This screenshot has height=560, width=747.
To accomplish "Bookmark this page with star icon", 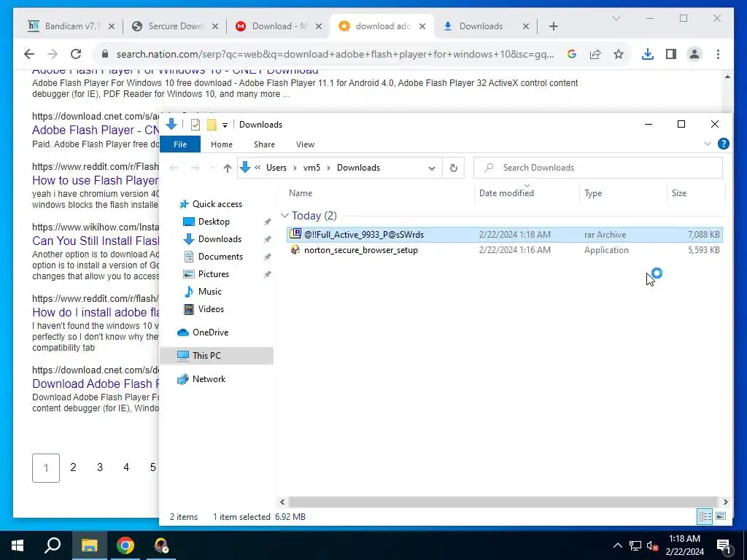I will (x=619, y=54).
